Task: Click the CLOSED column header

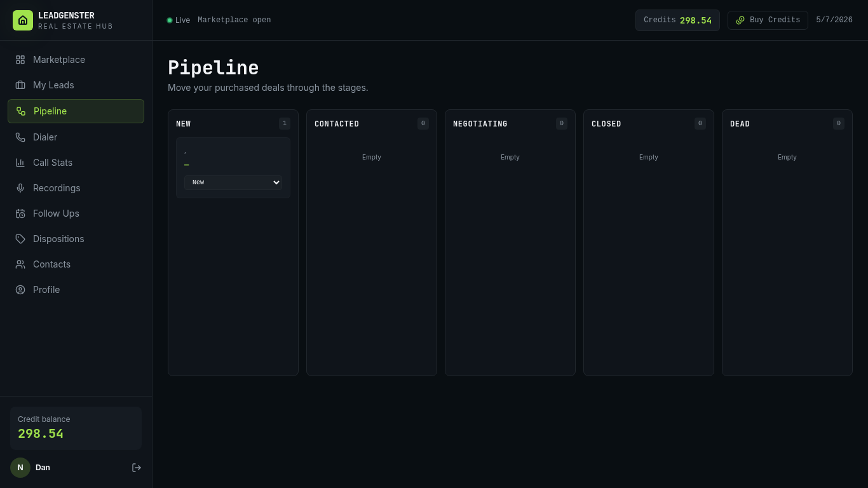Action: [606, 124]
